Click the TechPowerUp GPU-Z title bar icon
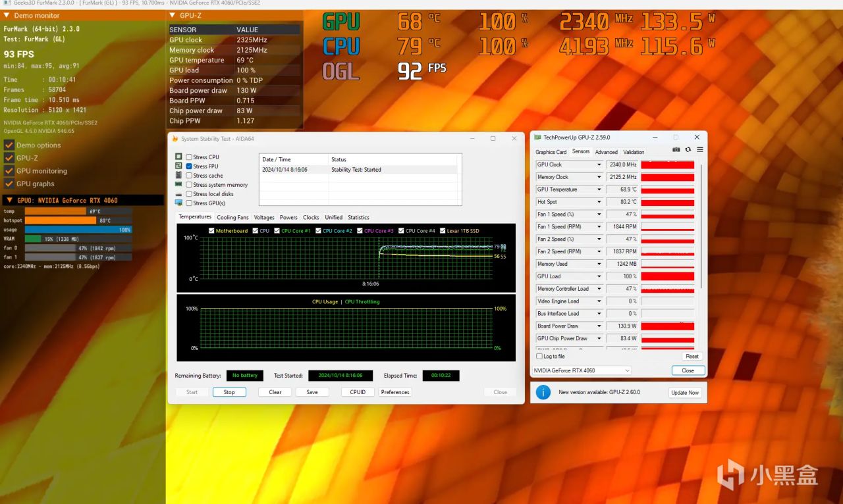This screenshot has height=504, width=843. point(537,138)
